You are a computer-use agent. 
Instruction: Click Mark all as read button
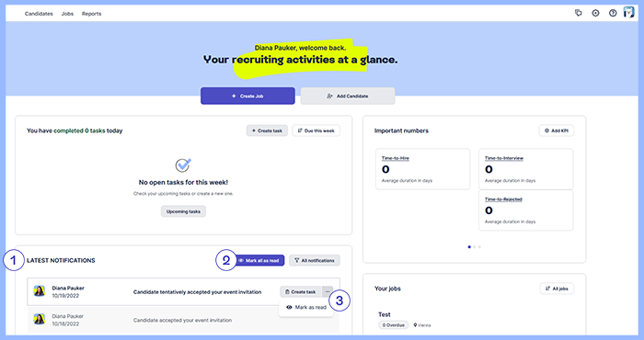tap(259, 260)
